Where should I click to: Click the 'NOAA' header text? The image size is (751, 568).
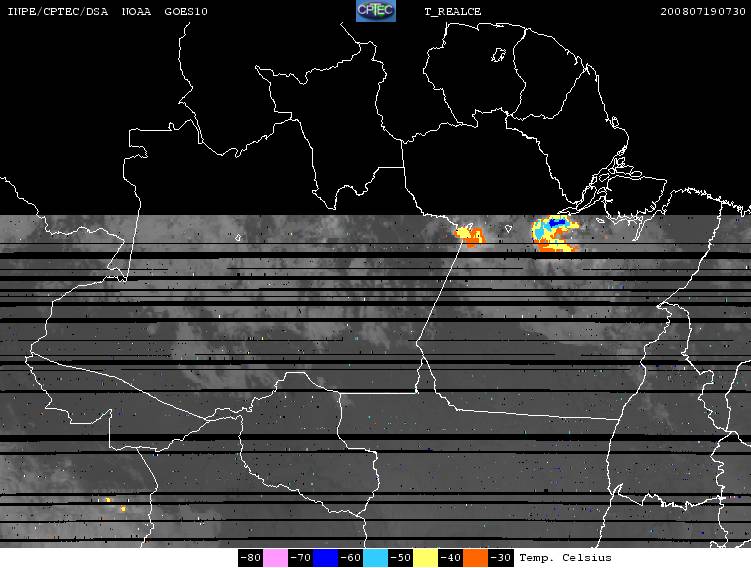click(136, 11)
